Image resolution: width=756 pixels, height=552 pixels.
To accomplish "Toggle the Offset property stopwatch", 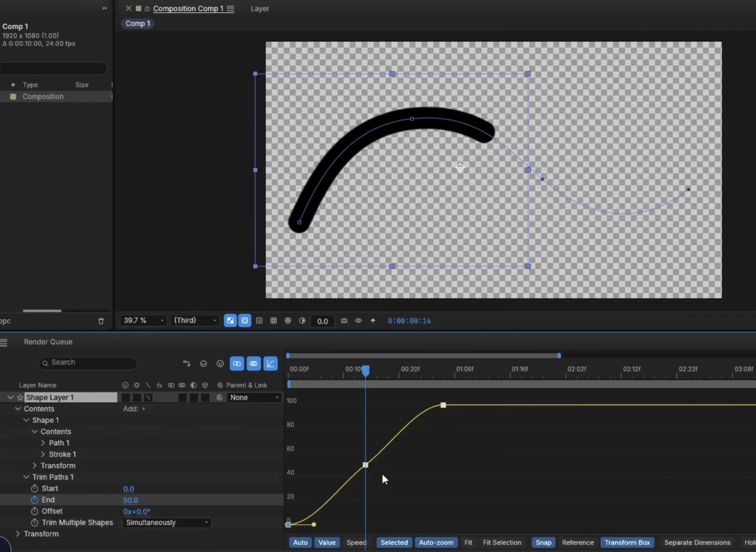I will 34,511.
